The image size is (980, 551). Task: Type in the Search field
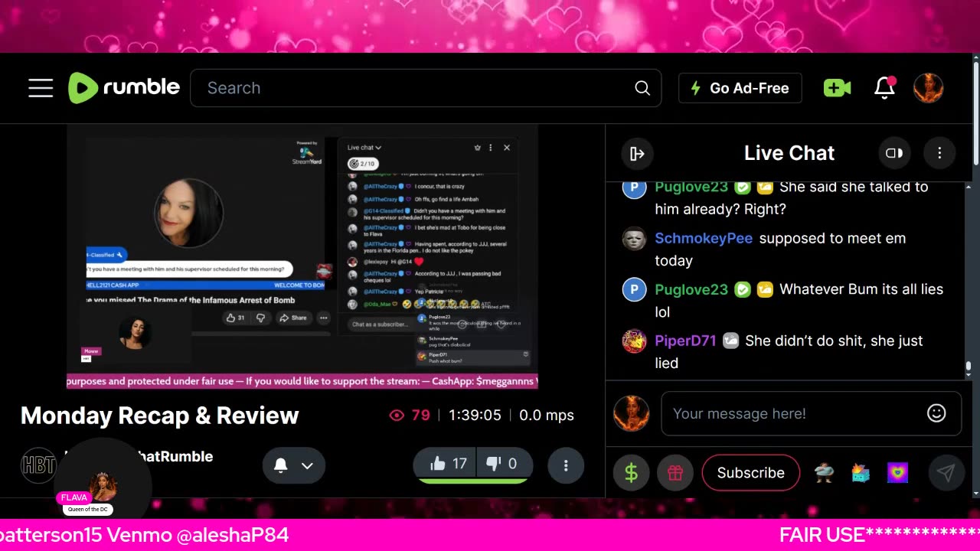pos(426,88)
